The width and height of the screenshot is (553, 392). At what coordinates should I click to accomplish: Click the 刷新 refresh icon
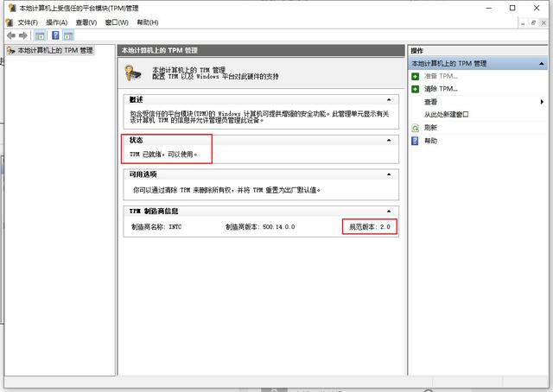415,128
